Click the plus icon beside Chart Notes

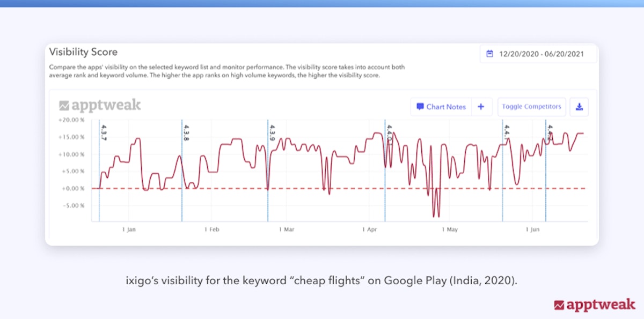coord(481,107)
